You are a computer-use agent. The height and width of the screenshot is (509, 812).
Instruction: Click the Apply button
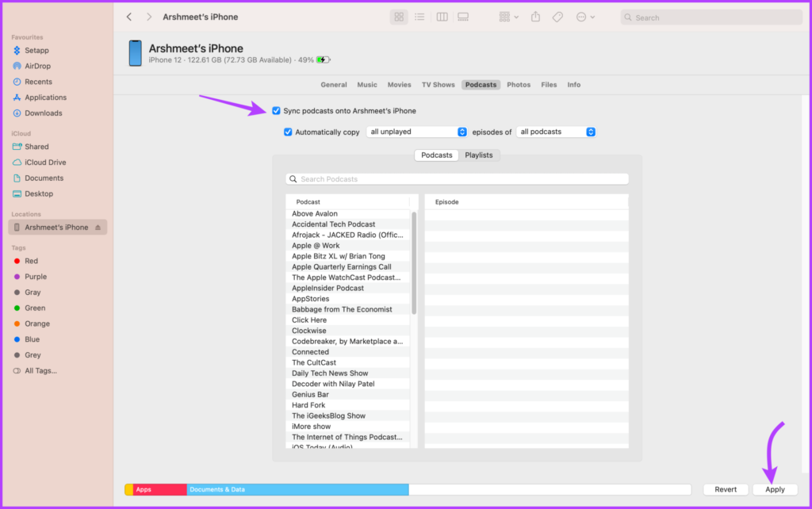point(775,489)
